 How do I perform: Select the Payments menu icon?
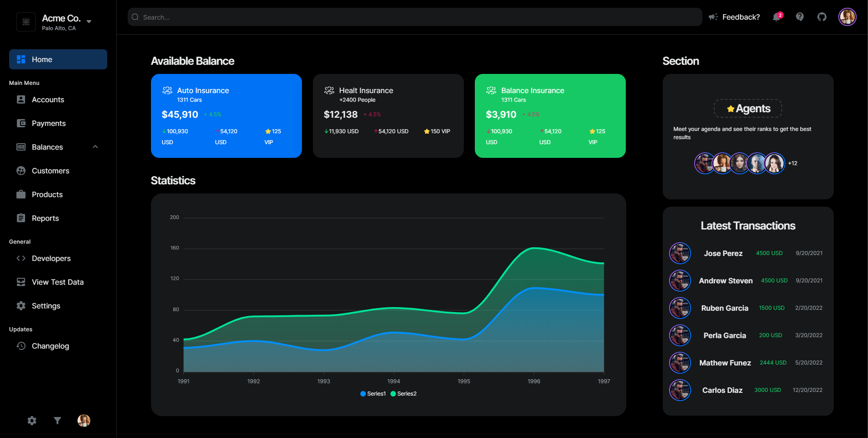point(21,123)
